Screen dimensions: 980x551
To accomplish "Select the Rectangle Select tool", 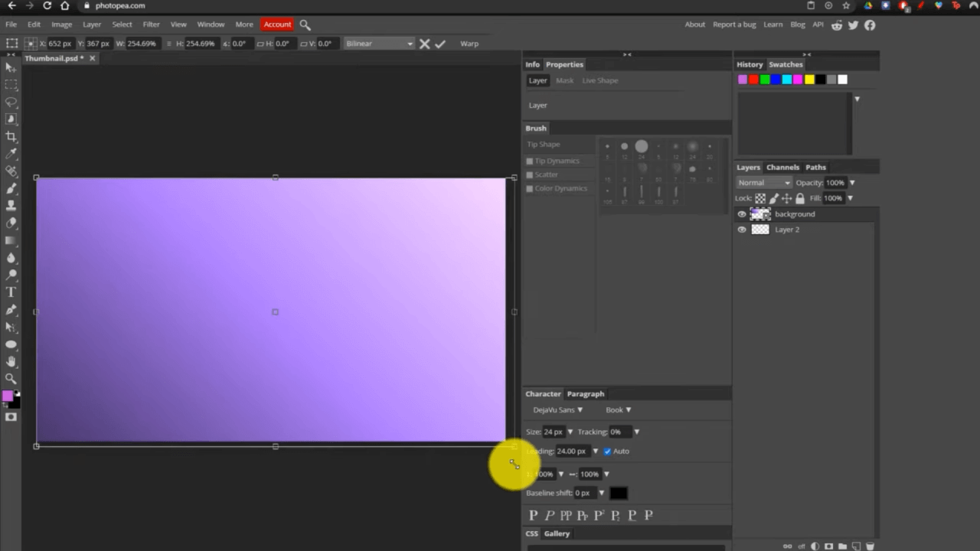I will (x=11, y=85).
